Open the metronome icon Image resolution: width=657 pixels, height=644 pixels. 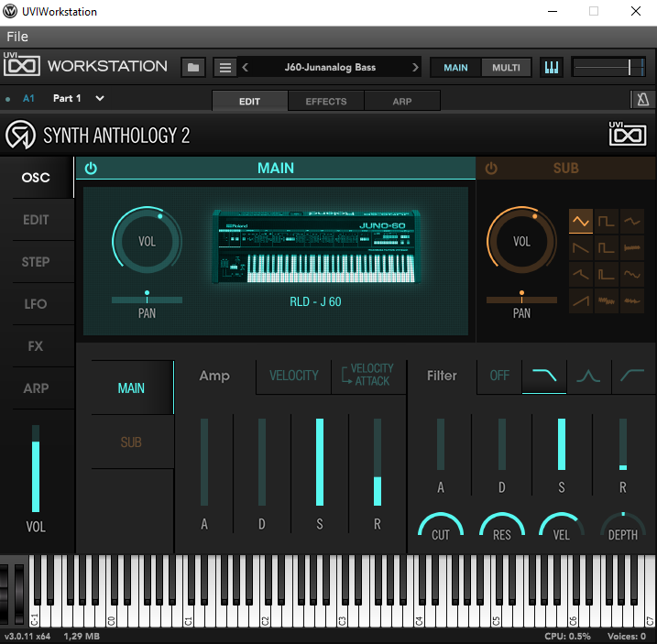642,100
